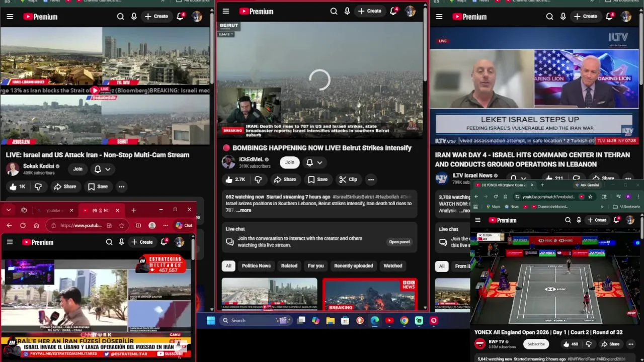Like the YONEX All England video
Screen dimensions: 644x362
click(x=571, y=344)
